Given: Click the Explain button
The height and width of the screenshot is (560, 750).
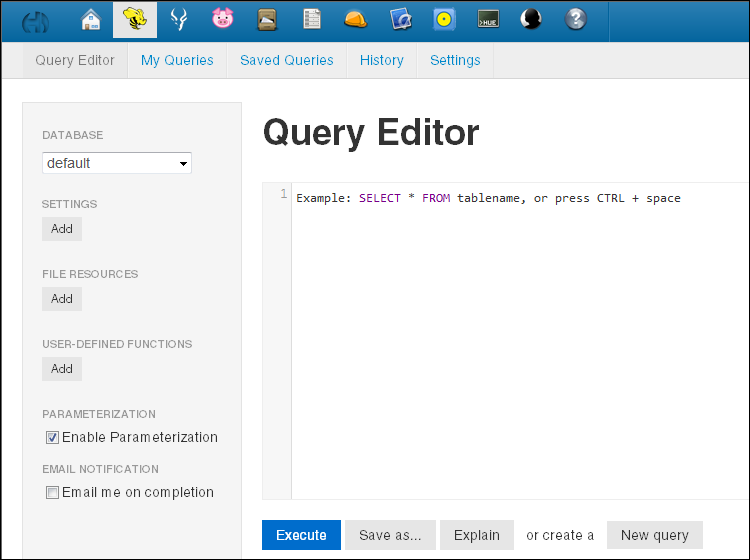Looking at the screenshot, I should (477, 535).
